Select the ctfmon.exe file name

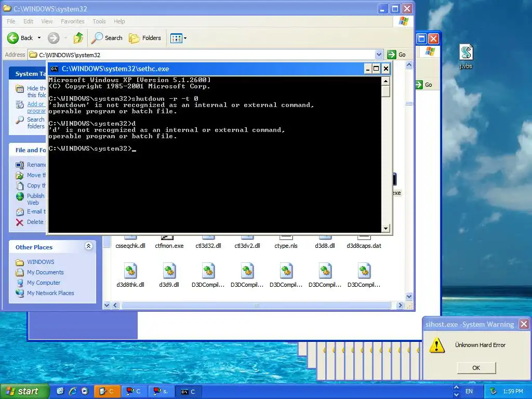[x=169, y=246]
